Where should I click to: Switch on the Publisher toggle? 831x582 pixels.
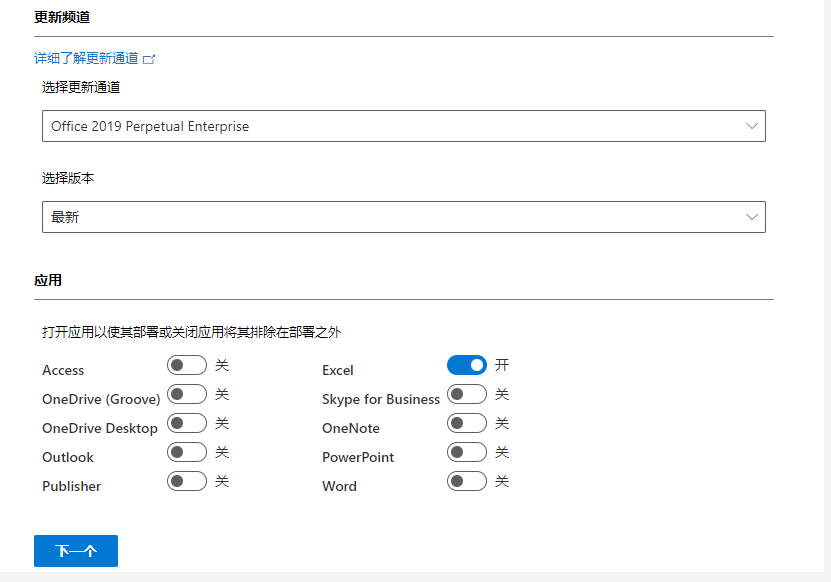(187, 481)
